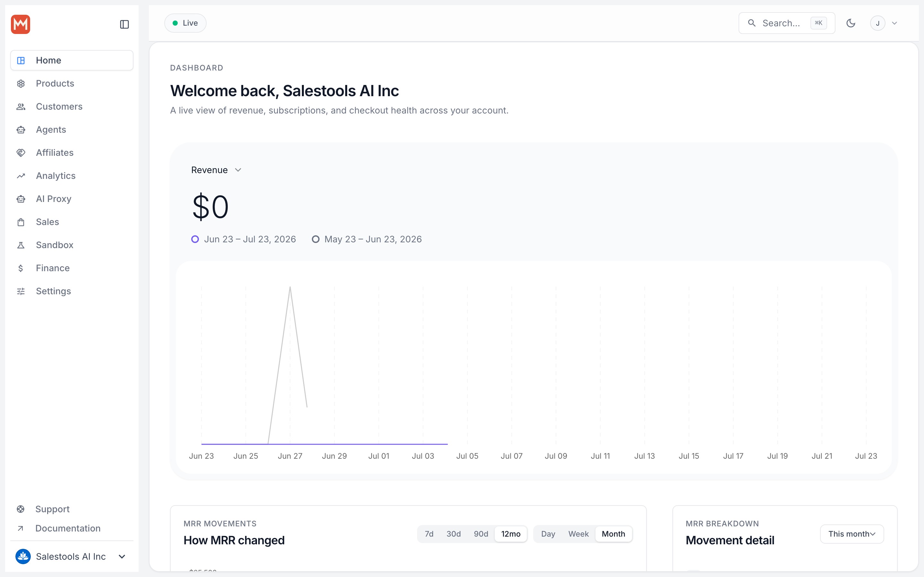The image size is (924, 577).
Task: Toggle dark mode moon icon
Action: click(851, 23)
